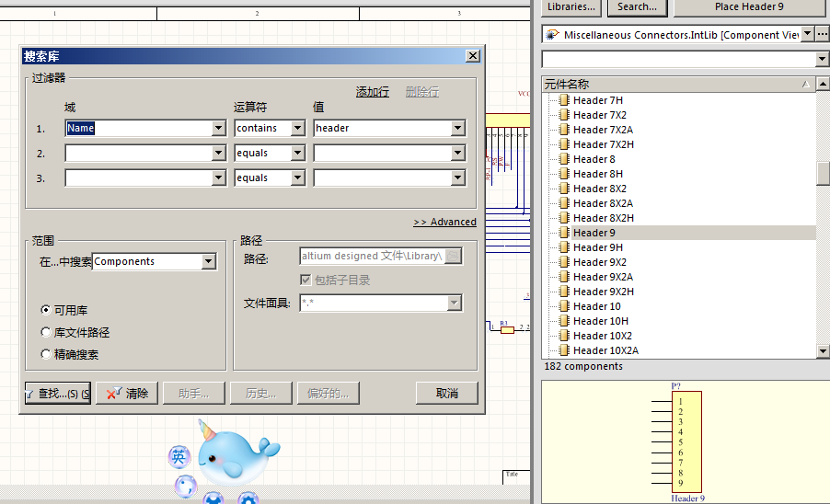This screenshot has width=830, height=504.
Task: Click the component list scroll down arrow
Action: (823, 350)
